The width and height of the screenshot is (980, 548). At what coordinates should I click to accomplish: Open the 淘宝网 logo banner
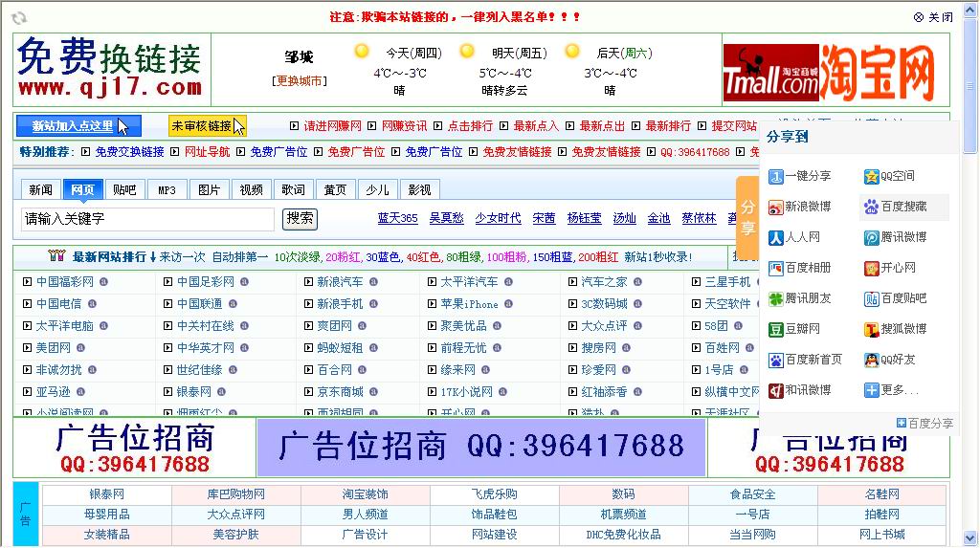click(877, 73)
